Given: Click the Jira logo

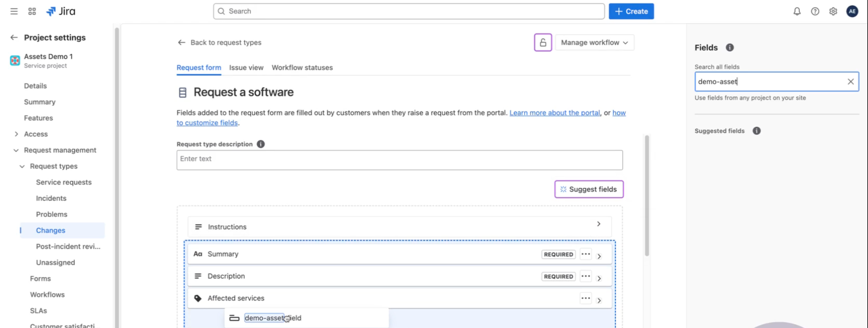Looking at the screenshot, I should click(61, 11).
